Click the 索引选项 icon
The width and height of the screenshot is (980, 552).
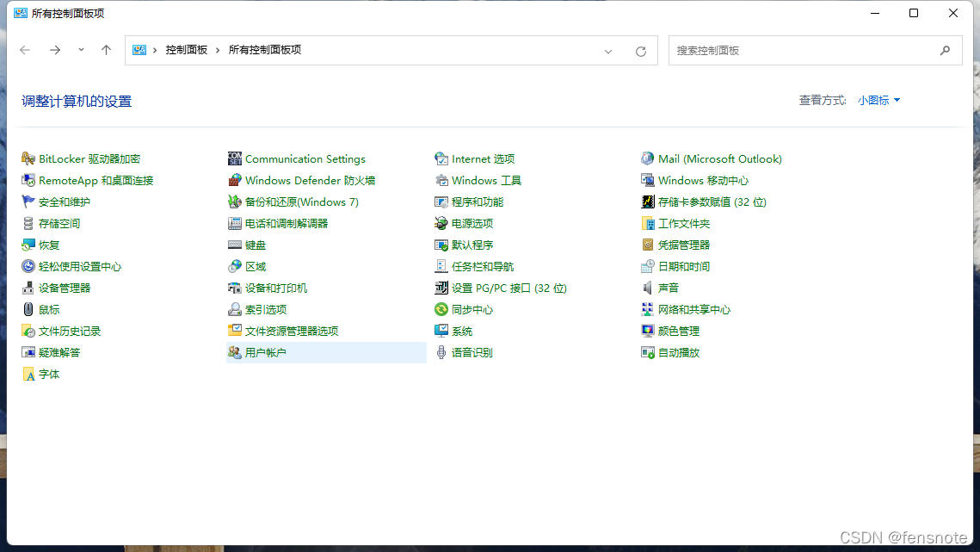234,309
